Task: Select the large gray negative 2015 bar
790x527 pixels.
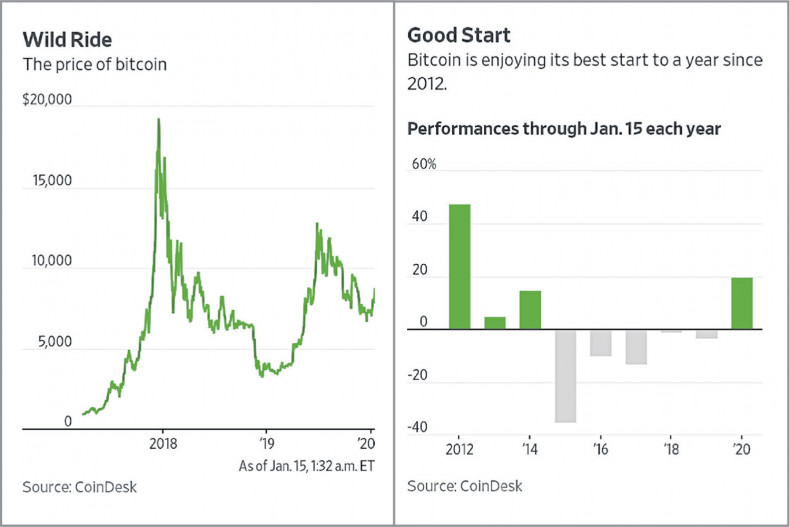Action: 566,375
